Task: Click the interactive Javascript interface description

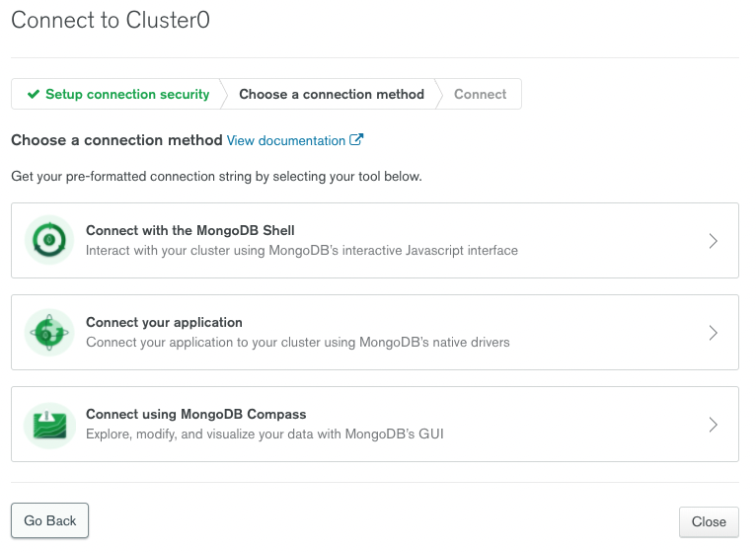Action: [x=302, y=251]
